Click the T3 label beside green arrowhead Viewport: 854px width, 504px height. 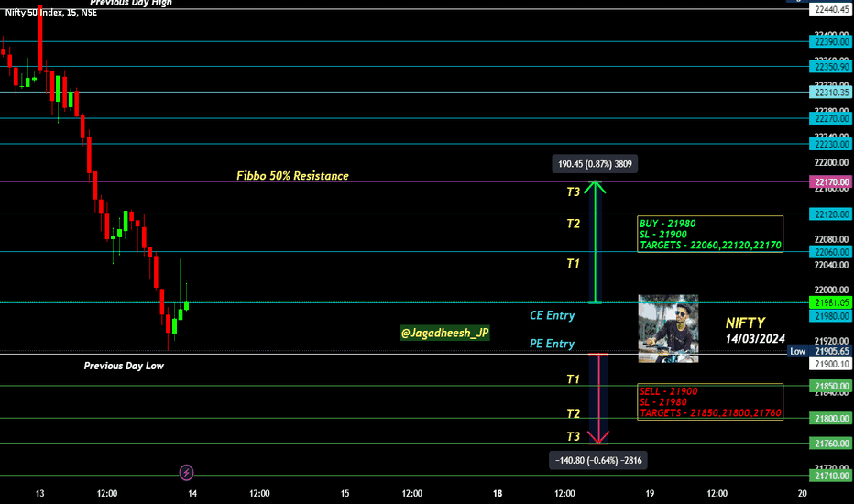click(573, 192)
